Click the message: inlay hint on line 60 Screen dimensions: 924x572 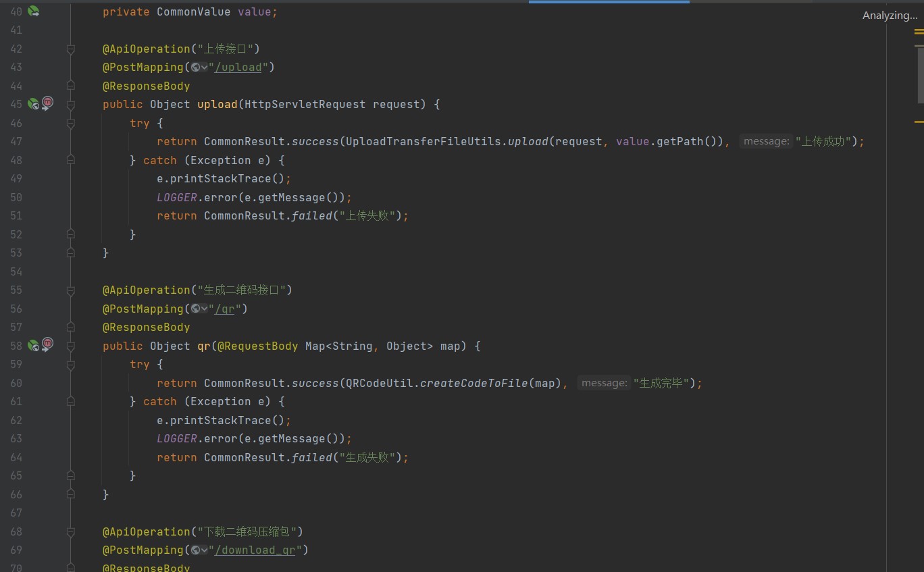[x=604, y=383]
